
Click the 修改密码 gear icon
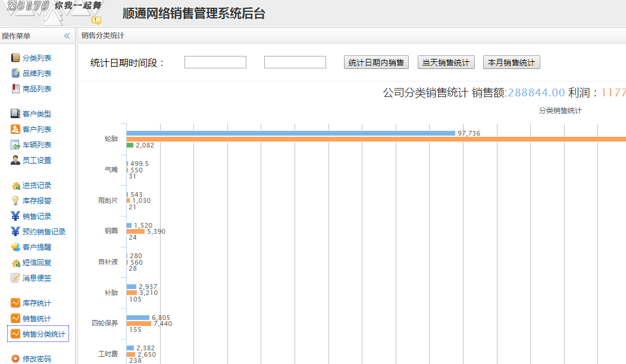15,359
